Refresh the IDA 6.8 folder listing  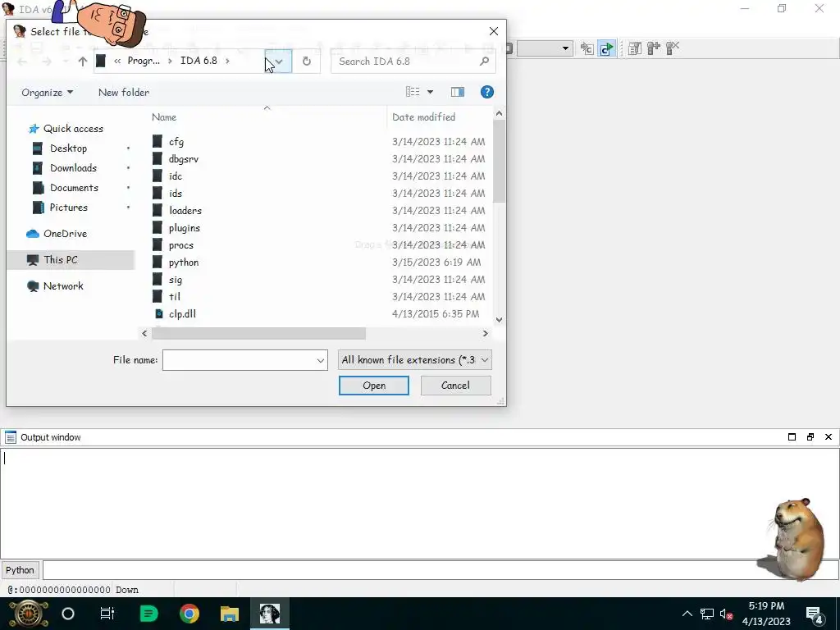point(307,61)
